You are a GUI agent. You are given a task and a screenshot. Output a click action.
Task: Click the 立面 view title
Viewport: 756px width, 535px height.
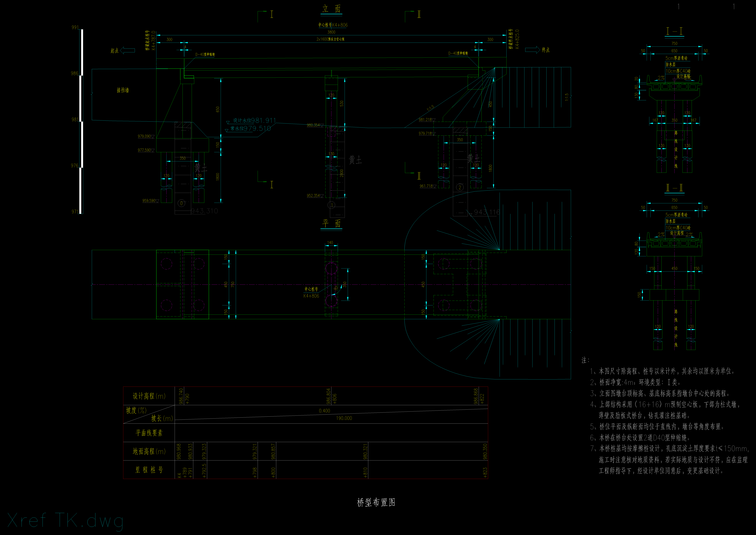(332, 9)
